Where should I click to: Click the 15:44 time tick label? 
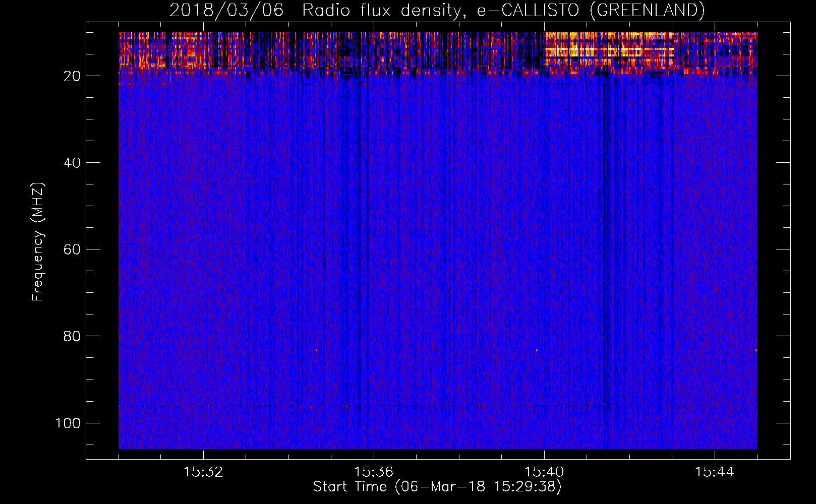coord(715,472)
